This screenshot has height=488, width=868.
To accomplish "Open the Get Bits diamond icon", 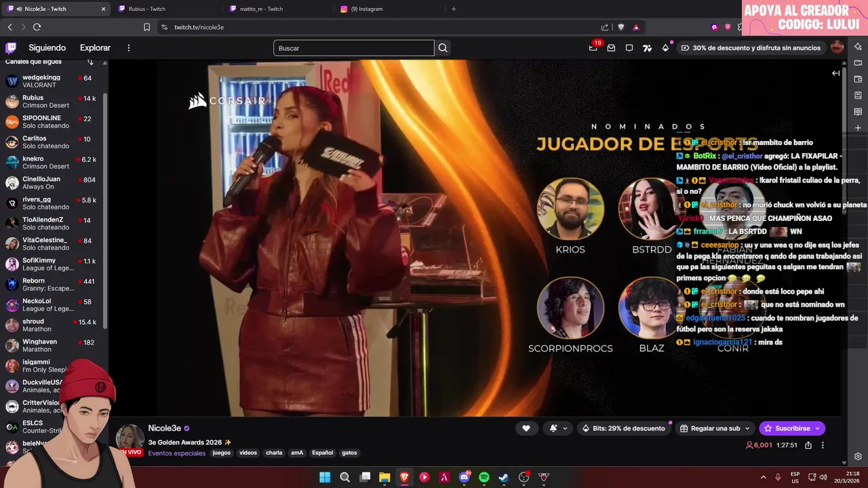I will click(665, 48).
